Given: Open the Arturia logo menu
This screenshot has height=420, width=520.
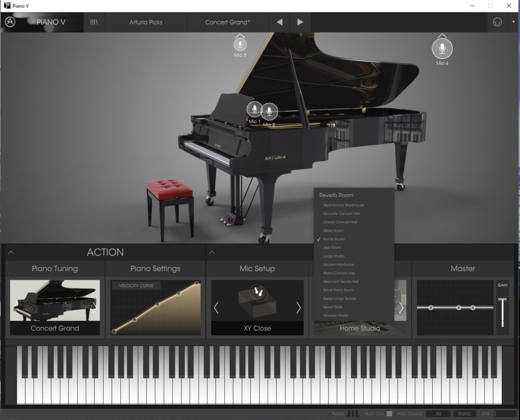Looking at the screenshot, I should click(10, 22).
